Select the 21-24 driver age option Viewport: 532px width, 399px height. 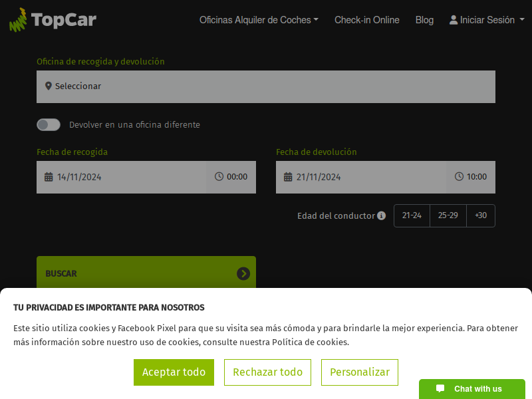(x=412, y=215)
